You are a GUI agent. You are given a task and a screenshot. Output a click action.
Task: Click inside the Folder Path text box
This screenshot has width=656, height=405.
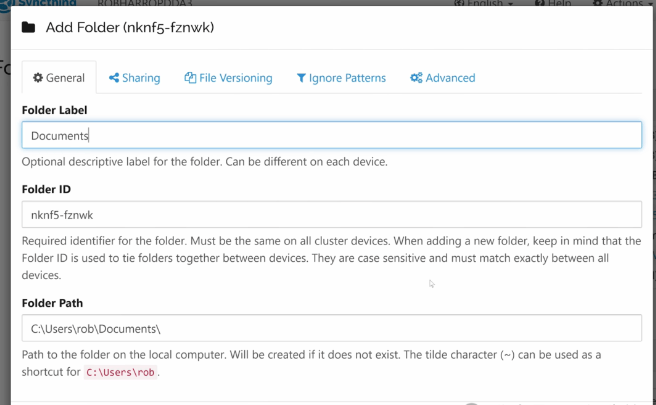tap(332, 328)
